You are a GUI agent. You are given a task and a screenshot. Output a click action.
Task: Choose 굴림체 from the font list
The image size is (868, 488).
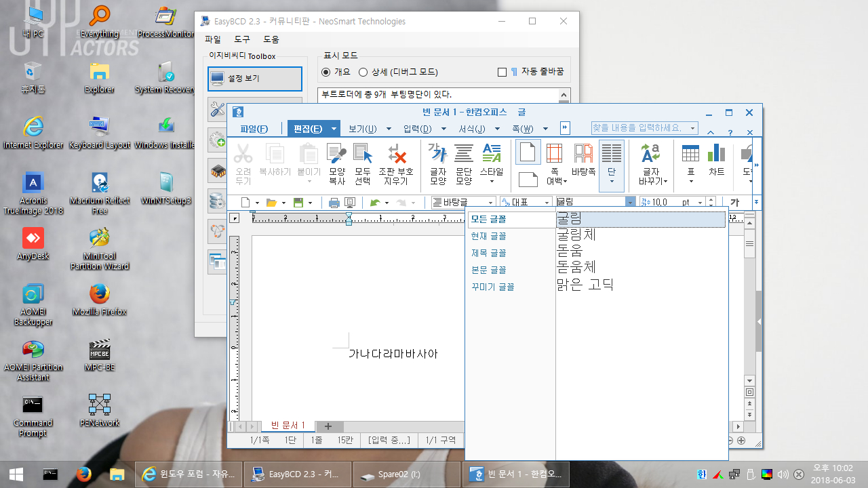(x=641, y=235)
